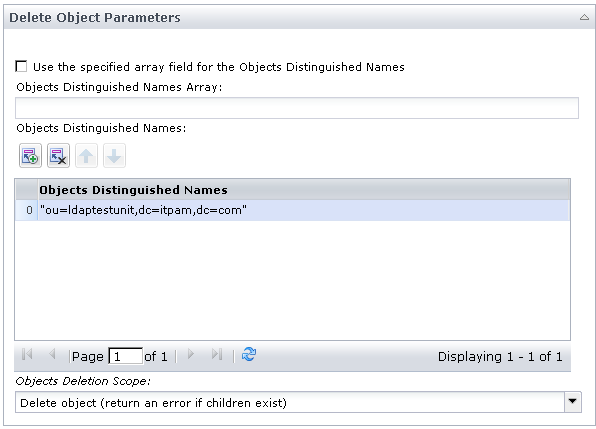Go to last page of list
This screenshot has height=429, width=596.
click(x=217, y=355)
